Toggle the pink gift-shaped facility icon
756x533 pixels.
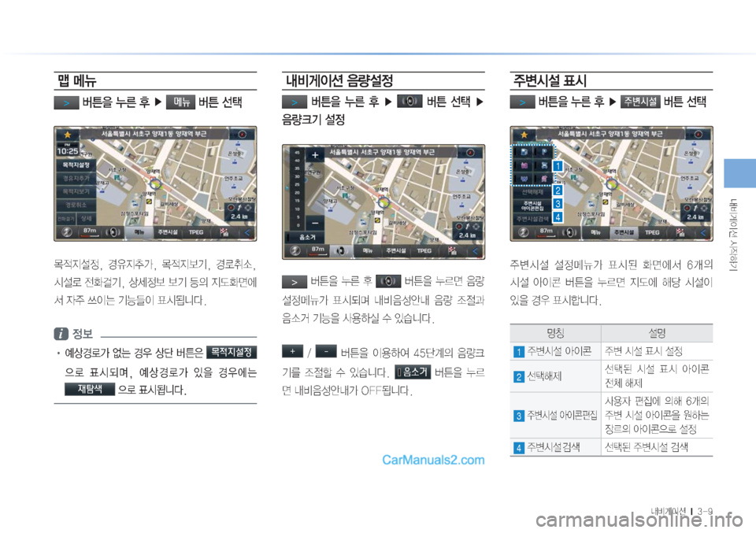(524, 166)
